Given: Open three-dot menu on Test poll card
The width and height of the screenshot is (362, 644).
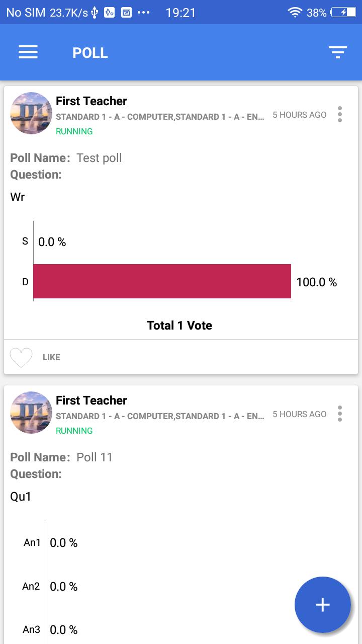Looking at the screenshot, I should (x=340, y=114).
